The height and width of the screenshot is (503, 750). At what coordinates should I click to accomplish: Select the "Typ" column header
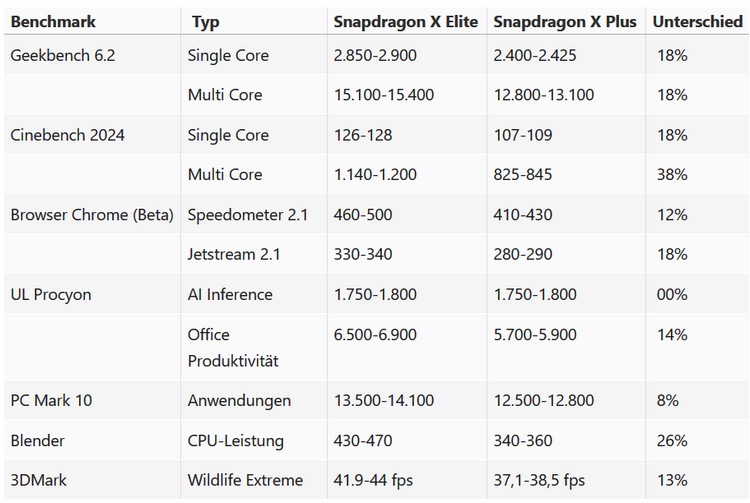[206, 21]
